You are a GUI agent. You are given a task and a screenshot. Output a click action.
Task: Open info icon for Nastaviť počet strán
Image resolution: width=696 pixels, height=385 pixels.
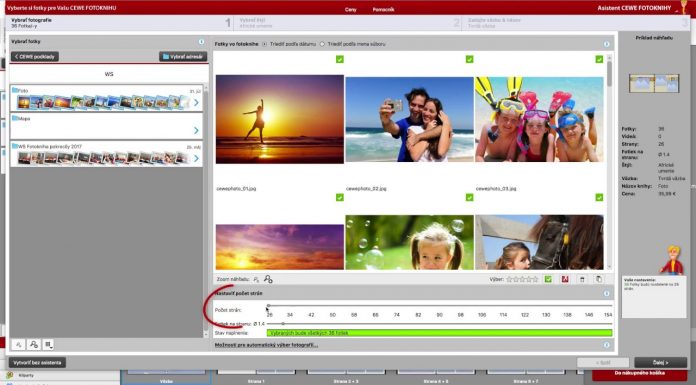606,294
